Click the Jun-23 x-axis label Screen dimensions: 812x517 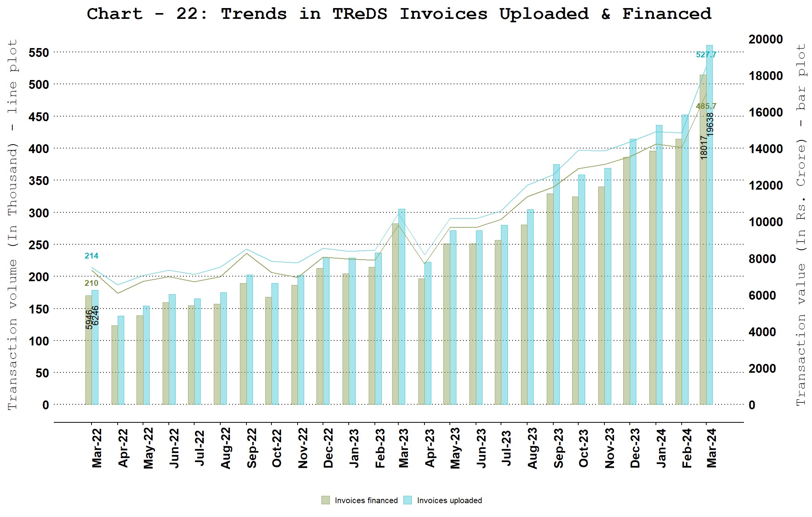(481, 448)
